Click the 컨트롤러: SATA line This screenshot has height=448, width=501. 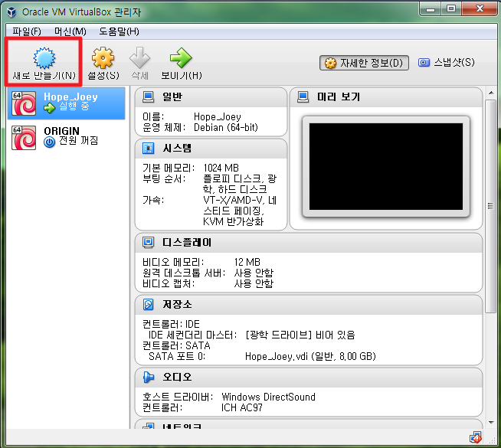tap(176, 345)
